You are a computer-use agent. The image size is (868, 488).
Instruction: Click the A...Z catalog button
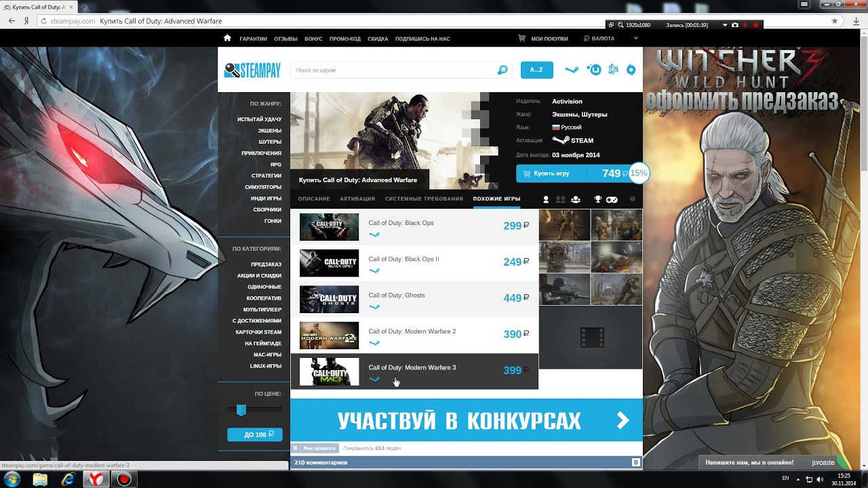pyautogui.click(x=536, y=70)
